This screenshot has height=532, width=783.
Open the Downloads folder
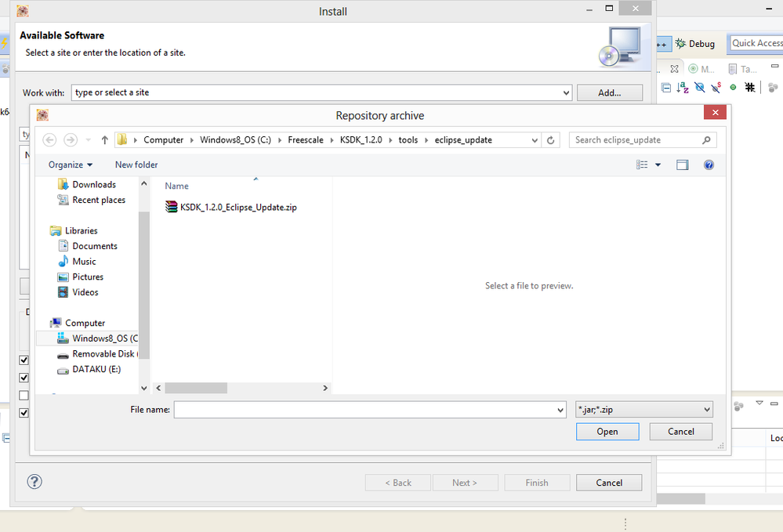pyautogui.click(x=94, y=185)
